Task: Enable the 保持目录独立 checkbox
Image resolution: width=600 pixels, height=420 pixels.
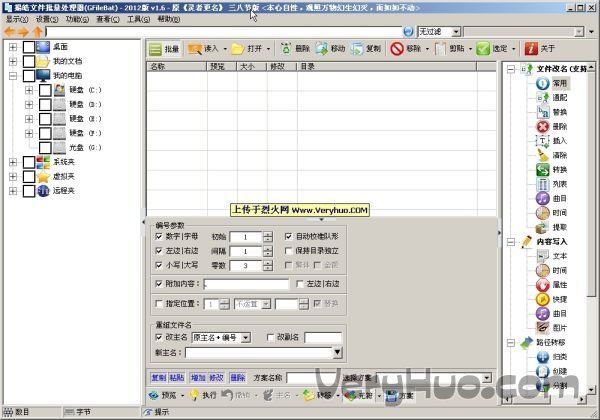Action: point(288,250)
